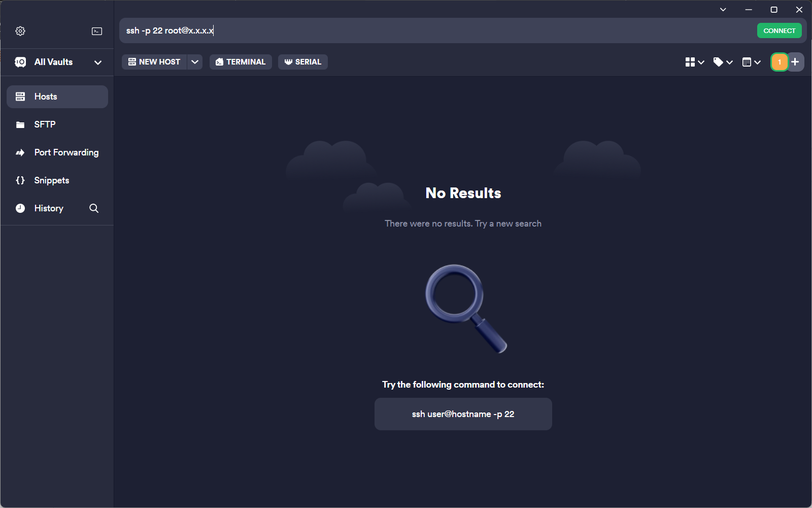Open the settings gear icon
The image size is (812, 508).
coord(20,31)
